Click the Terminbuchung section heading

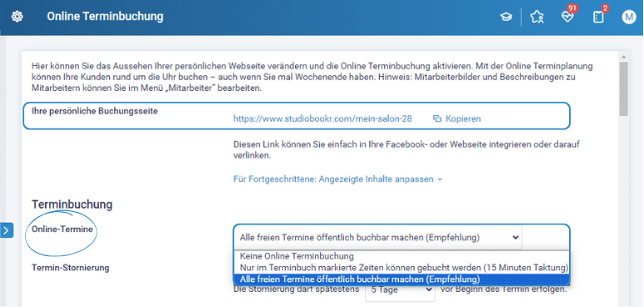pos(72,204)
